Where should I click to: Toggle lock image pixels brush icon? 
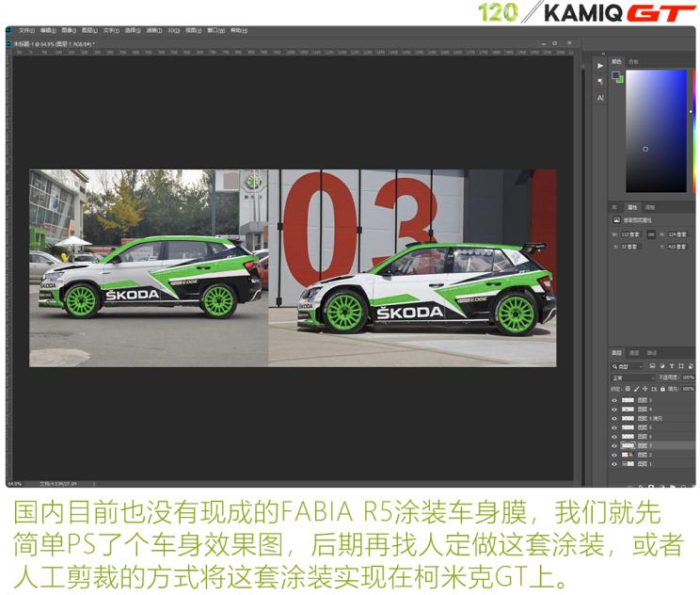(x=637, y=389)
